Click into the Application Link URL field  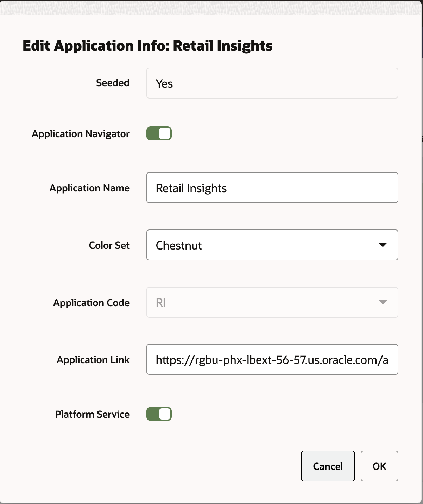272,359
